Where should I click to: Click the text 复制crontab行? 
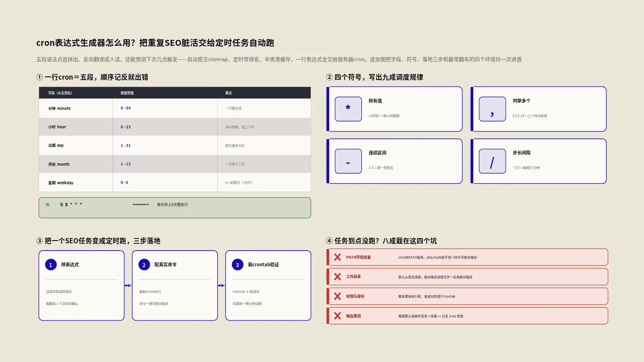pos(150,292)
